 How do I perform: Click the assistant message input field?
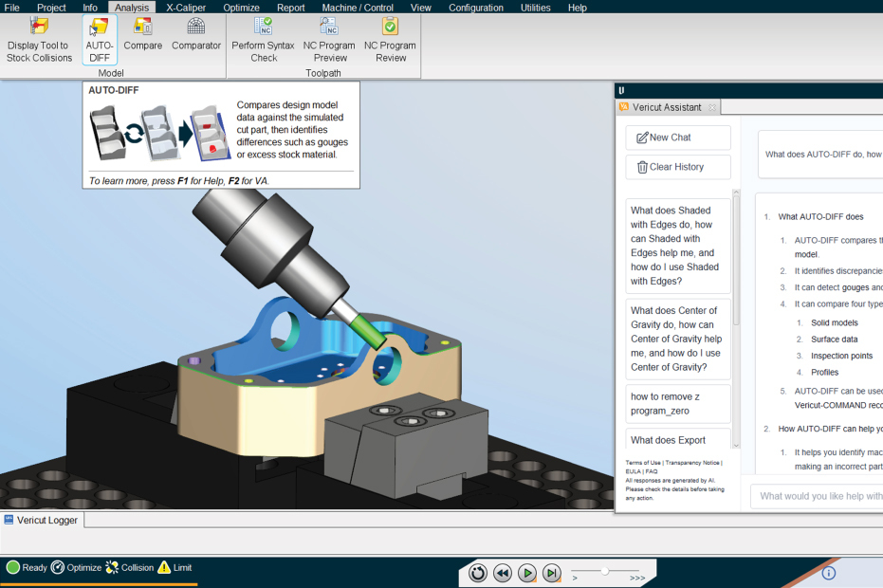coord(817,496)
